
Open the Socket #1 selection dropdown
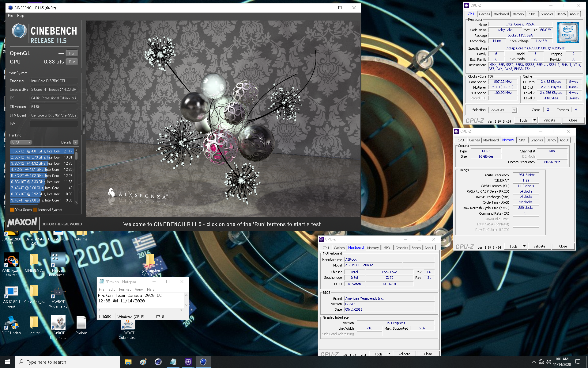coord(503,110)
